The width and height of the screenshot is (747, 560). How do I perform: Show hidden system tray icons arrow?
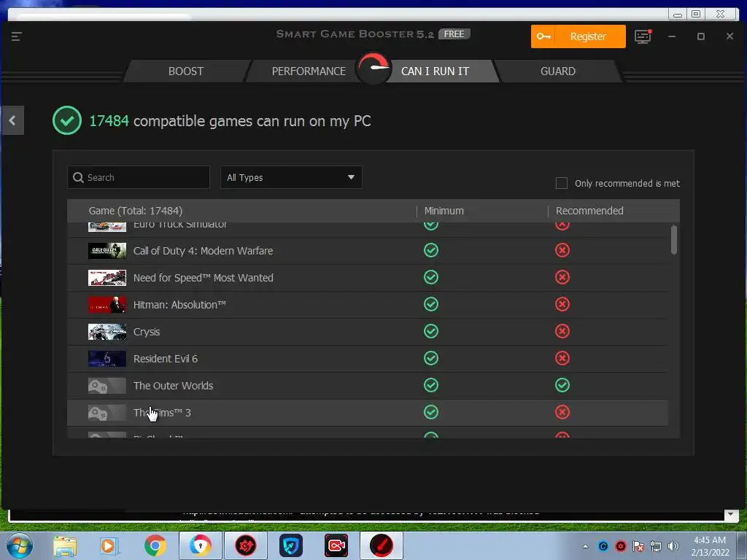point(585,546)
